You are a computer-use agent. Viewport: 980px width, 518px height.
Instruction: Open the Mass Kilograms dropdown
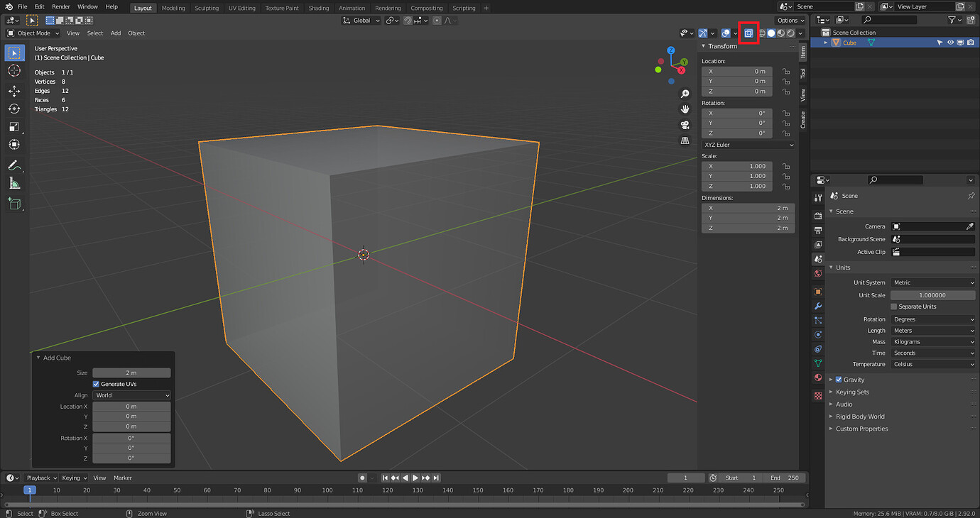coord(933,342)
